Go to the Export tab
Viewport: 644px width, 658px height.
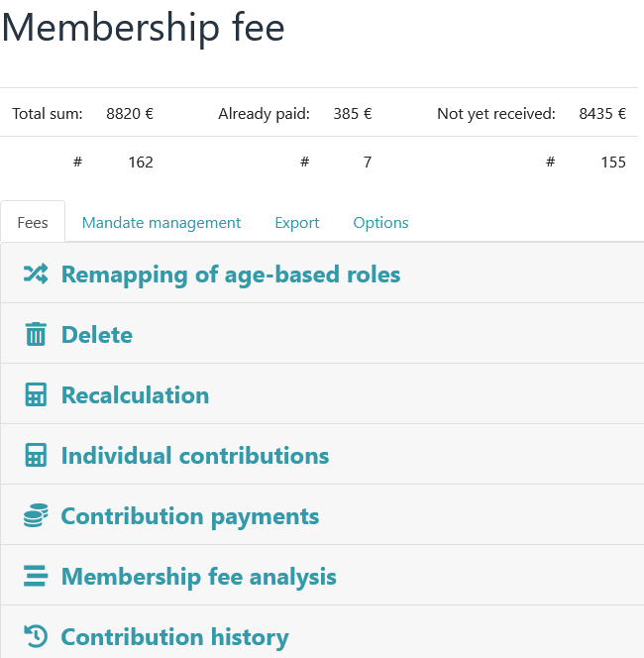coord(297,222)
